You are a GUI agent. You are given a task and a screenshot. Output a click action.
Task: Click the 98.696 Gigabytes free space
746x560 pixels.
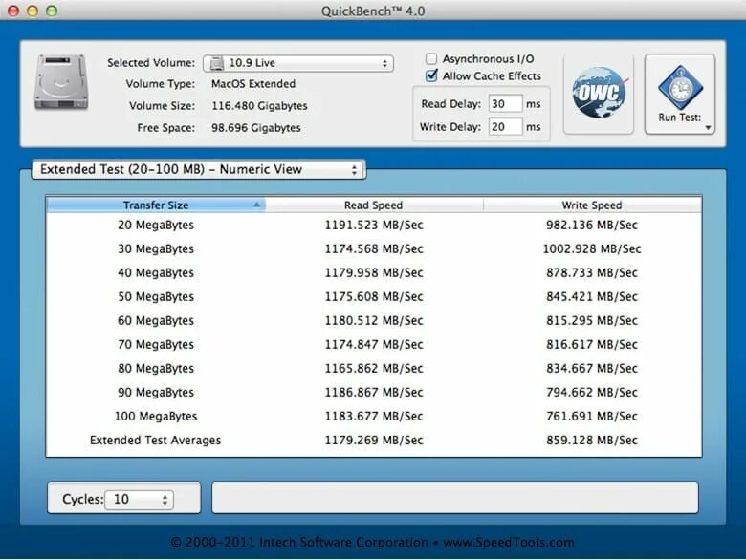(256, 128)
